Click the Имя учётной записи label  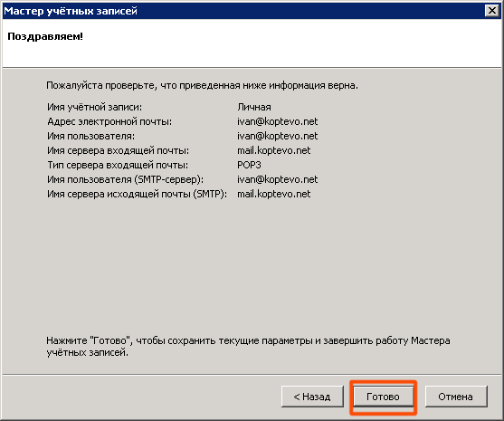click(94, 107)
